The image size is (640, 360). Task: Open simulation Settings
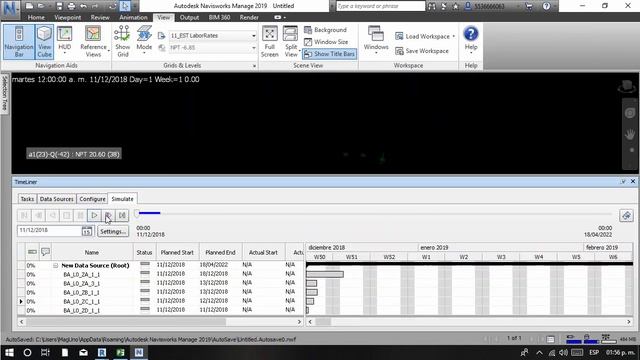pos(113,231)
